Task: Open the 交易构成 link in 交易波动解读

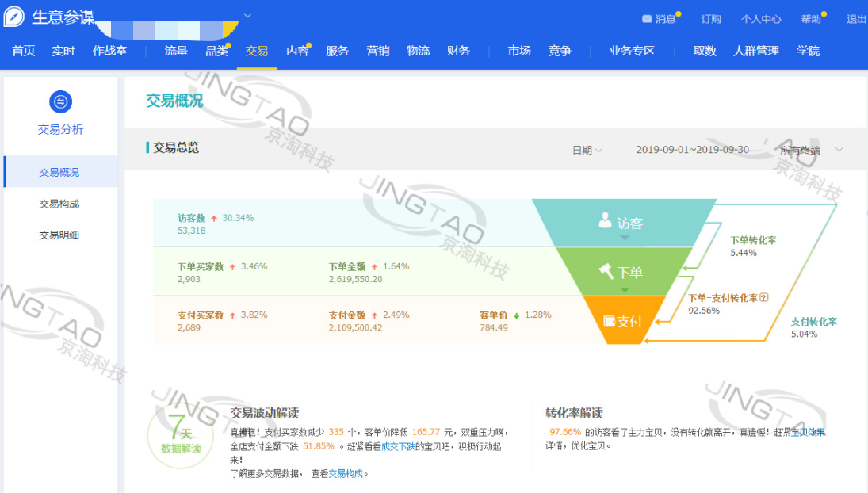Action: tap(346, 473)
